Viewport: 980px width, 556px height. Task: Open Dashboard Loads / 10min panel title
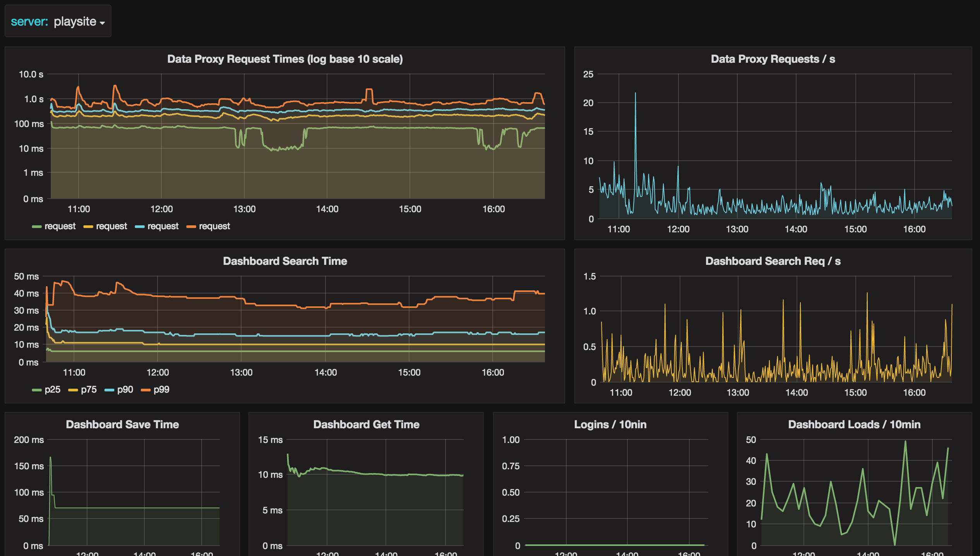pyautogui.click(x=854, y=424)
